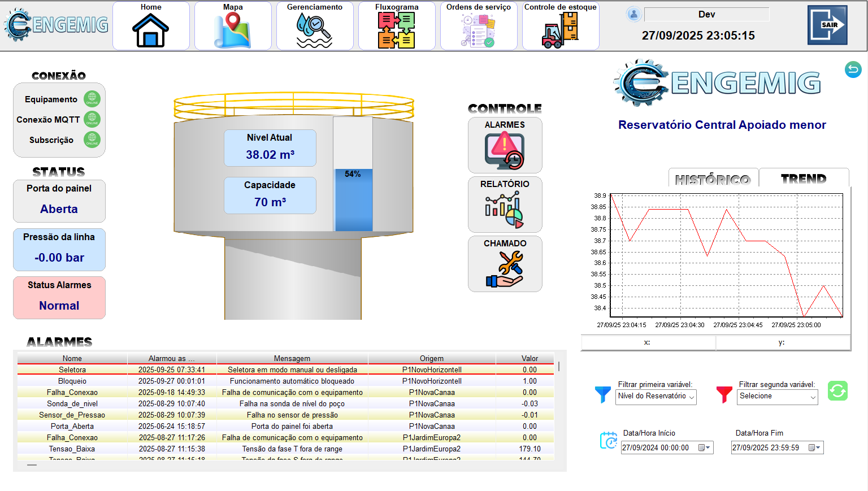Switch to the TREND tab
The width and height of the screenshot is (868, 491).
pos(803,179)
